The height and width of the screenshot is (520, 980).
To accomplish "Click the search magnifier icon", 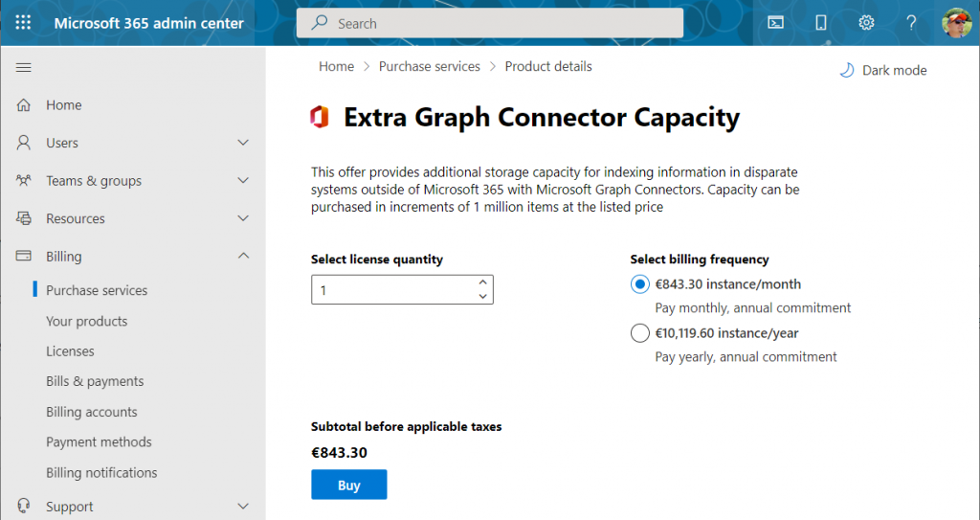I will coord(320,23).
